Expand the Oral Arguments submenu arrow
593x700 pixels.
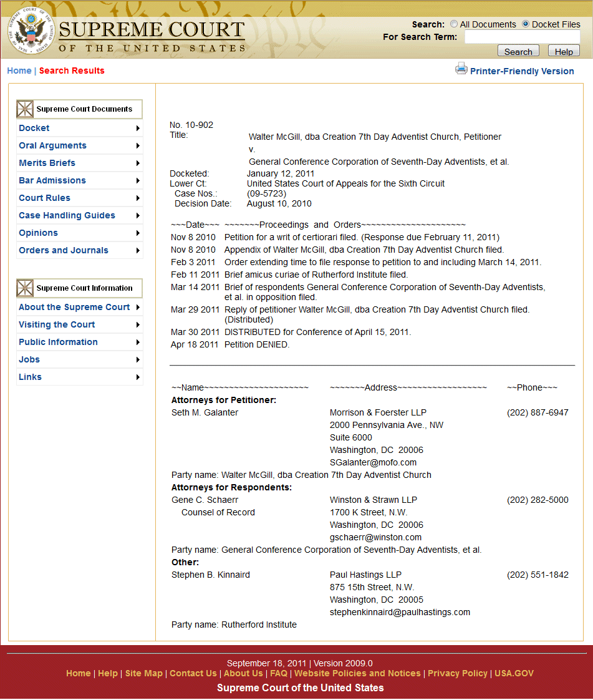click(138, 146)
